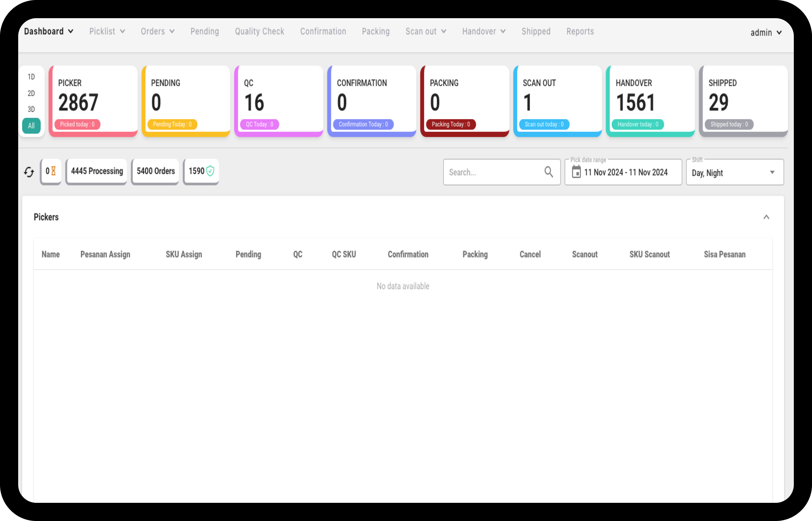
Task: Open the Shipped page
Action: [536, 32]
